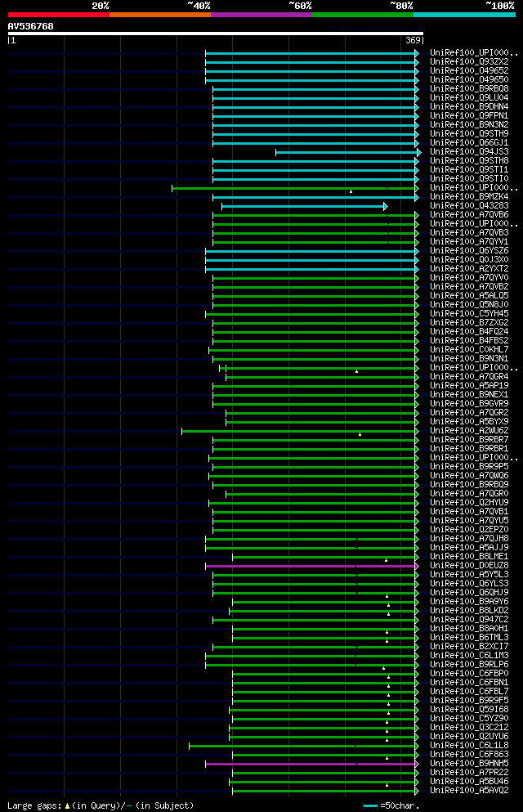Select the purple D0EUZ8 alignment bar
This screenshot has width=523, height=812.
tap(312, 567)
